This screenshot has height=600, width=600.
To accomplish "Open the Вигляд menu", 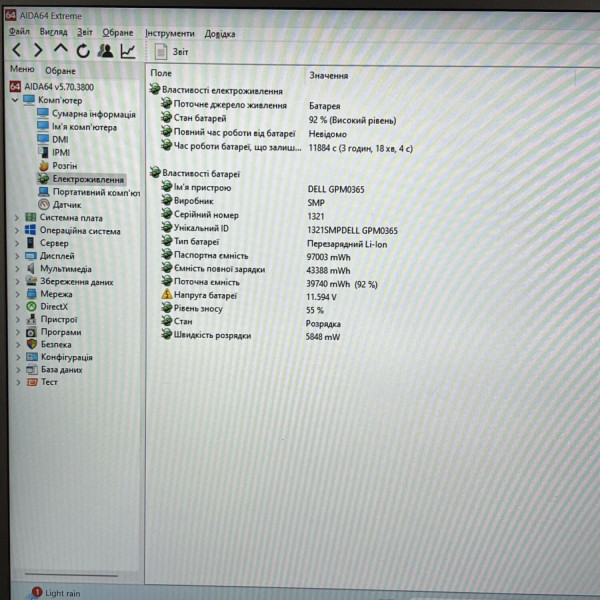I will (x=54, y=32).
